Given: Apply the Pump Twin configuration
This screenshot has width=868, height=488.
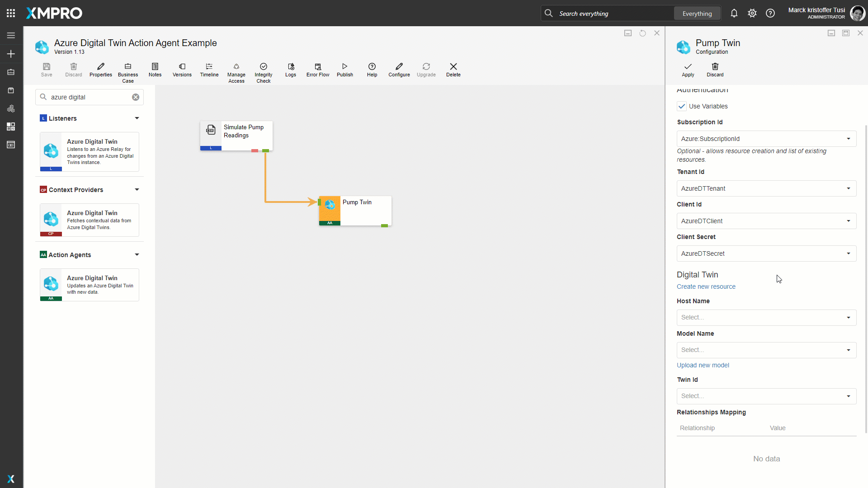Looking at the screenshot, I should [x=688, y=70].
